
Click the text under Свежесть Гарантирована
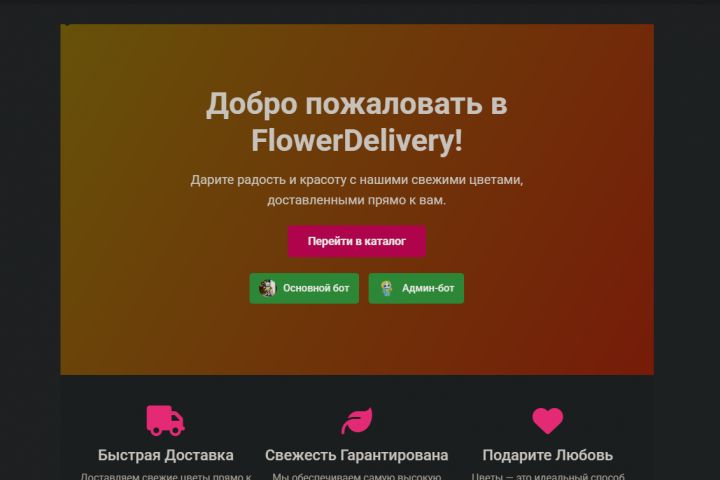[357, 476]
